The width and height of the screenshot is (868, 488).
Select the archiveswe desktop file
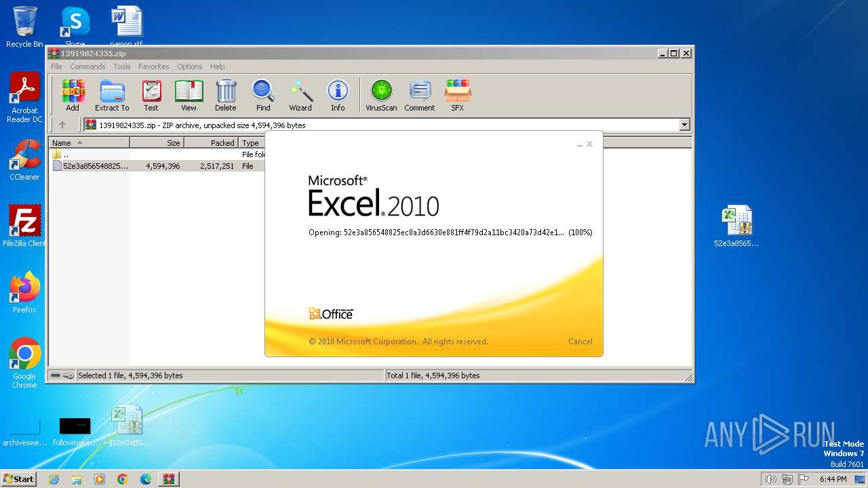click(24, 432)
